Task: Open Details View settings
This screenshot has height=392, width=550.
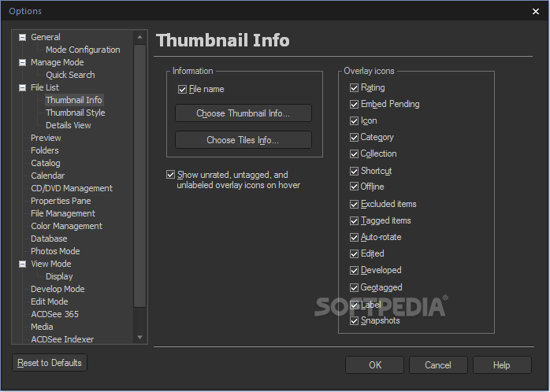Action: coord(69,125)
